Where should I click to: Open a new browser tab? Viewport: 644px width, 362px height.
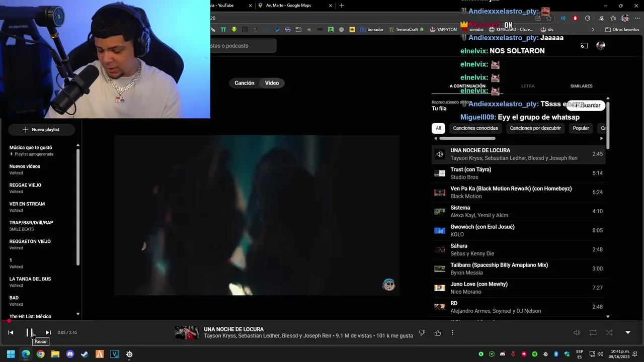tap(342, 6)
